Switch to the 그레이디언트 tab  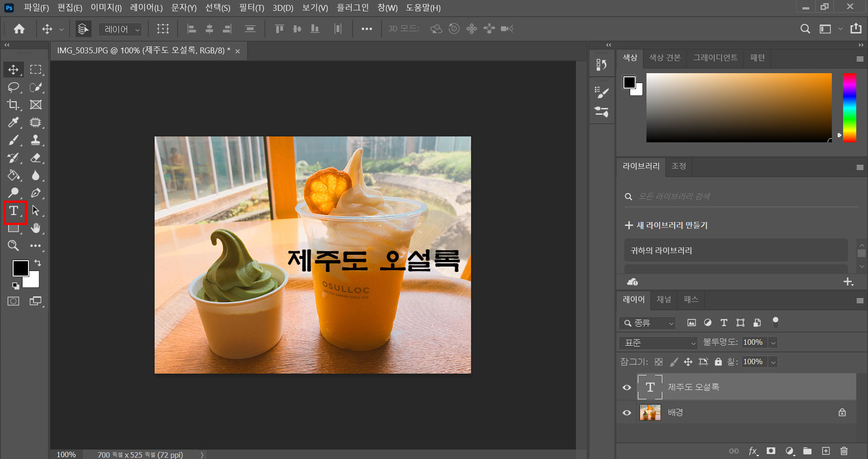pos(715,58)
